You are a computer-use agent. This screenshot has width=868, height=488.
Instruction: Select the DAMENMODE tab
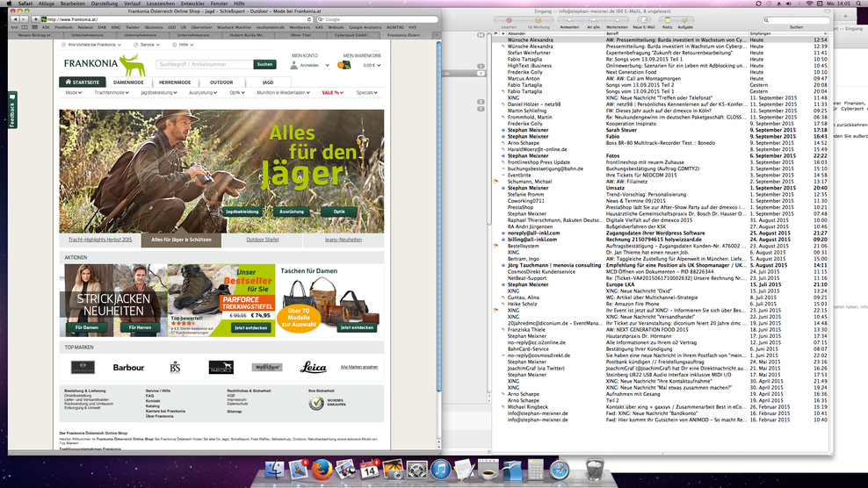point(128,83)
